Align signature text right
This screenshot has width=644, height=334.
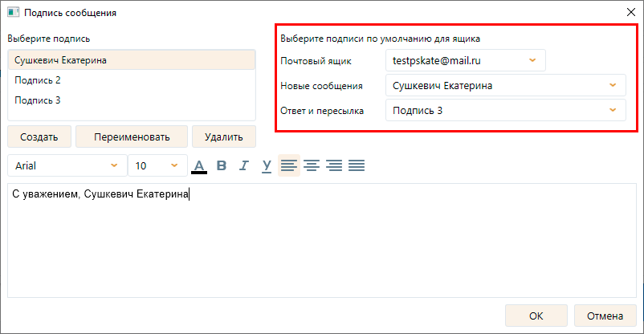(x=334, y=166)
